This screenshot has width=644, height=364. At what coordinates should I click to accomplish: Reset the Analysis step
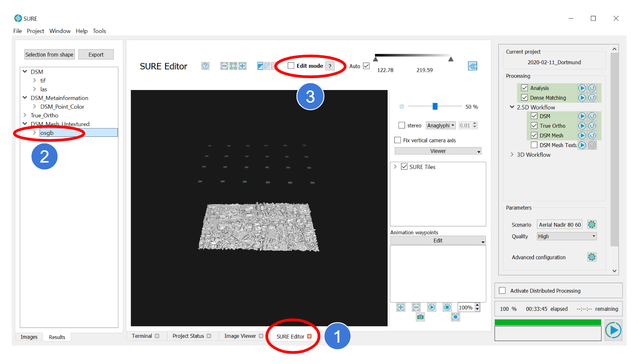coord(592,88)
